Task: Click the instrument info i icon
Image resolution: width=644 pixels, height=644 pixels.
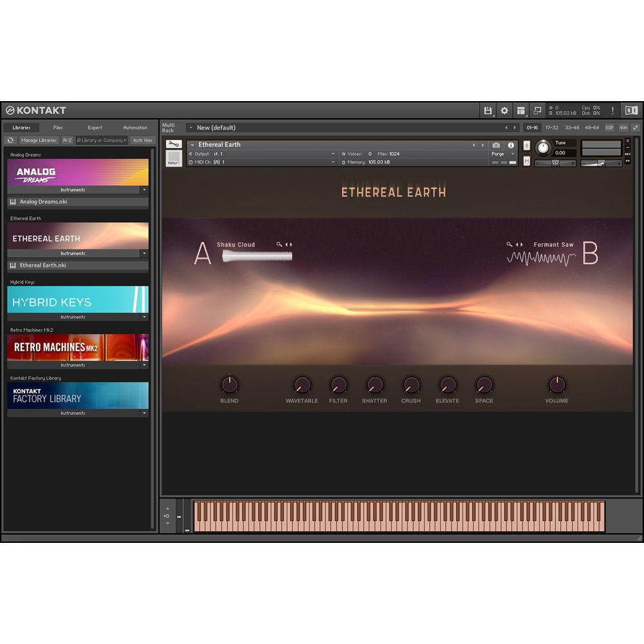Action: (x=512, y=146)
